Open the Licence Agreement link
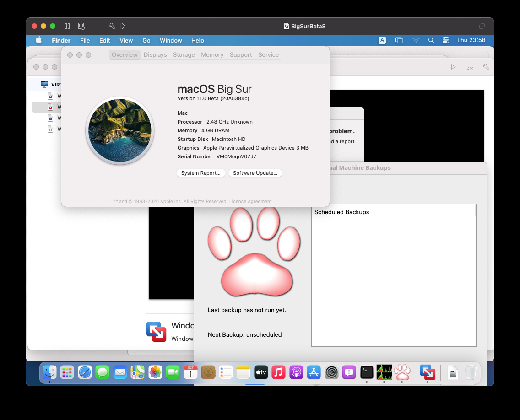 tap(250, 202)
